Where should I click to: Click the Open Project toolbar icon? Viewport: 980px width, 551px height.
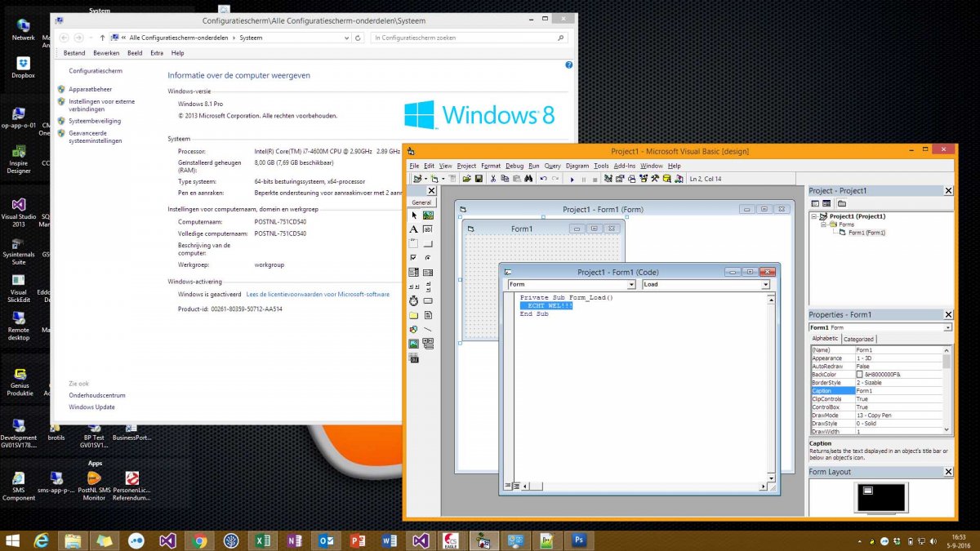point(466,179)
